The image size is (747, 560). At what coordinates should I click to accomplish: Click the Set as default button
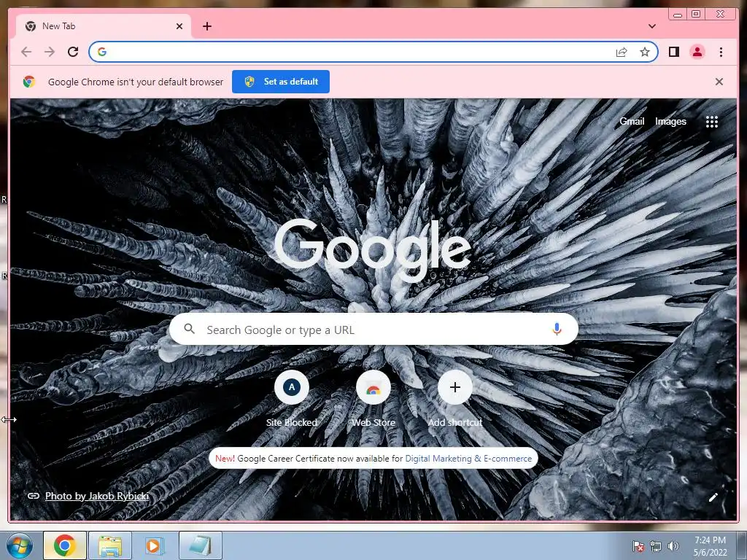(x=281, y=82)
